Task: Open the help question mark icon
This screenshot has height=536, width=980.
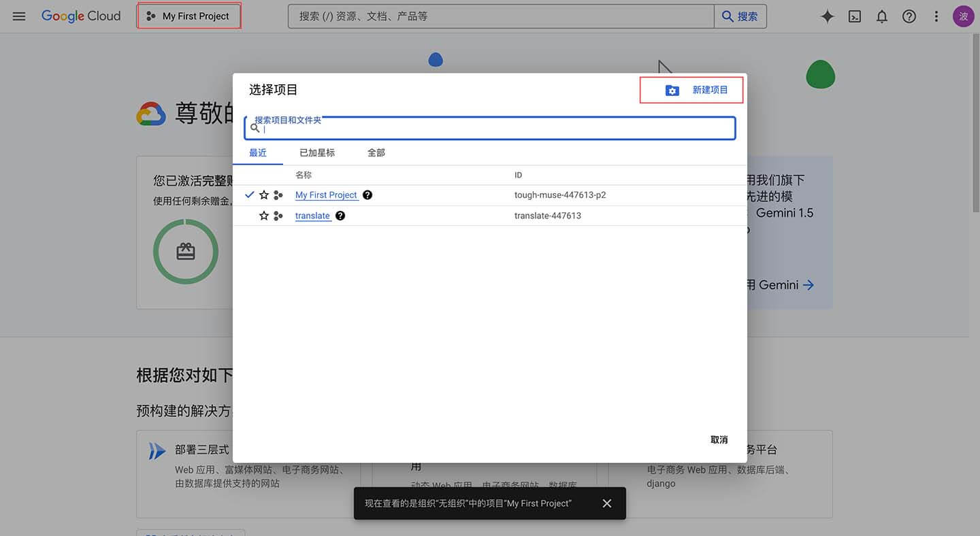Action: [x=909, y=16]
